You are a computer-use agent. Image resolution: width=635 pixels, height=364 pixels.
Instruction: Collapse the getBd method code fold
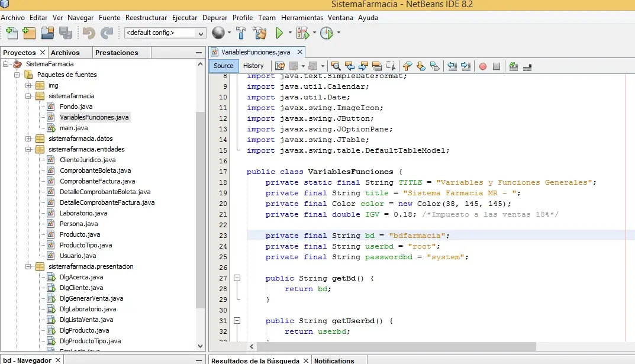click(237, 278)
